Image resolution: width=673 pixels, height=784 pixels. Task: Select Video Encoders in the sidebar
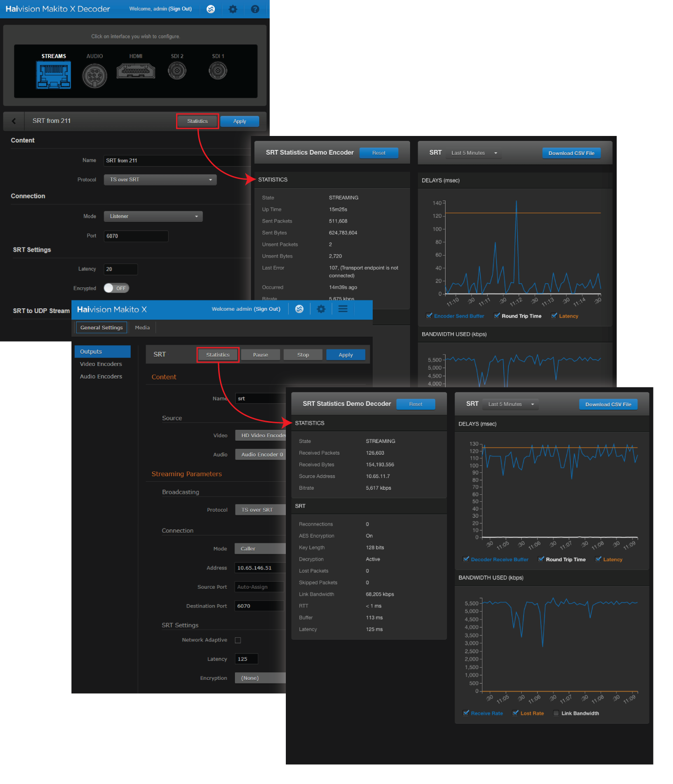(x=101, y=364)
